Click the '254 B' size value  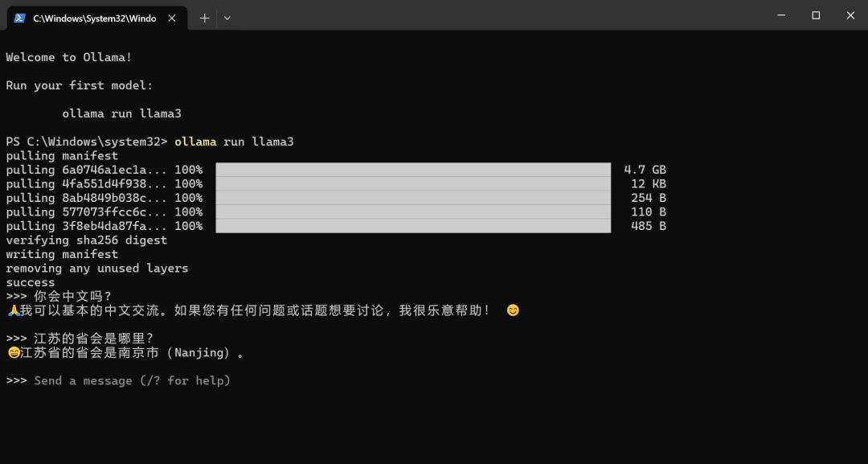tap(649, 198)
